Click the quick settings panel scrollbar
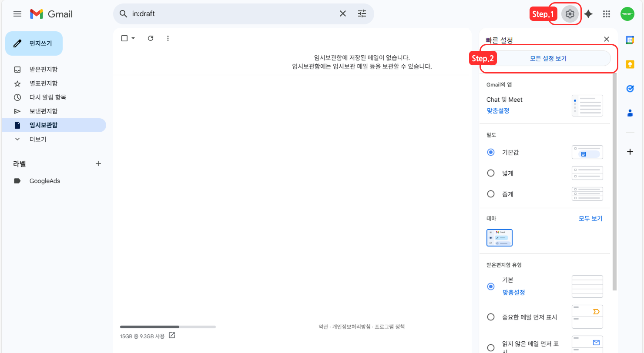Screen dimensions: 644x353 click(x=614, y=182)
